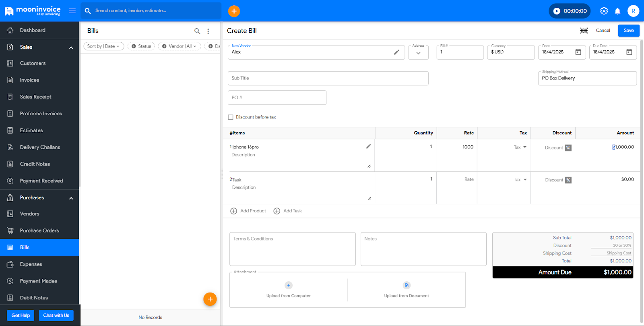
Task: Open Date calendar picker icon
Action: pyautogui.click(x=578, y=52)
